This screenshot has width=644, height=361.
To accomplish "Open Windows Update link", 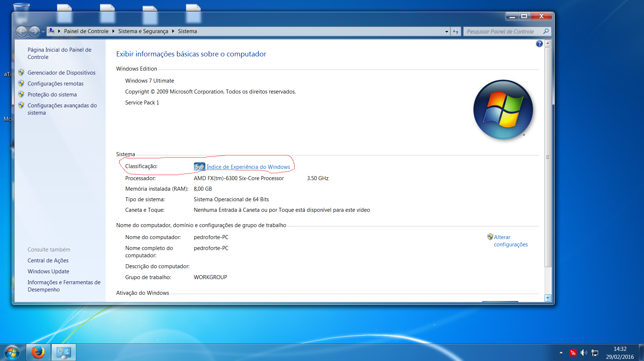I will coord(48,271).
